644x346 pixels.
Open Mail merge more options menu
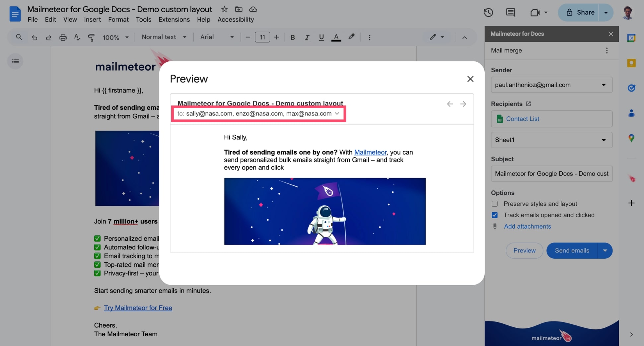(607, 50)
